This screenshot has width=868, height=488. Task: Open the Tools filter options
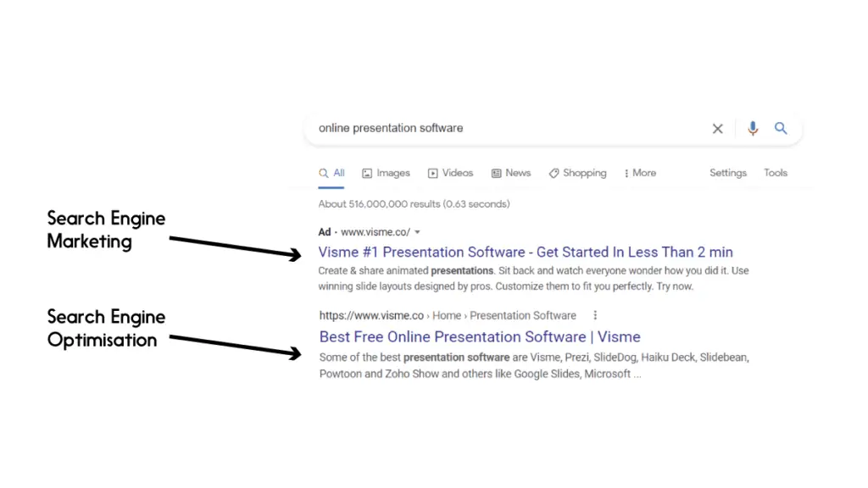[x=775, y=173]
